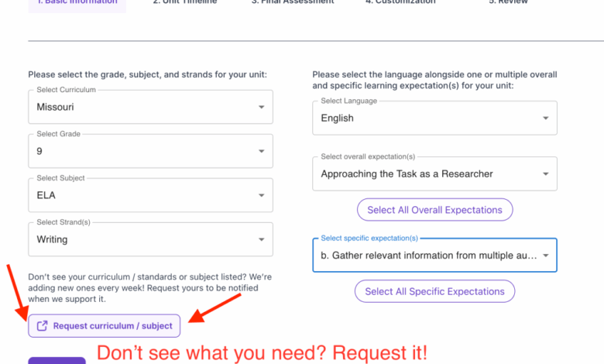604x364 pixels.
Task: Open the Unit Timeline tab
Action: point(185,2)
